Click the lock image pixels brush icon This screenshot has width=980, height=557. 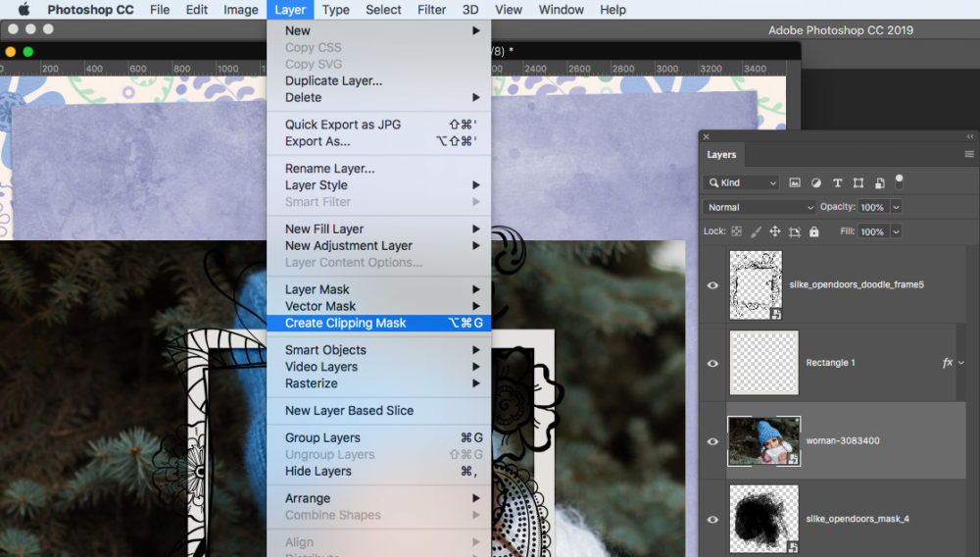tap(756, 231)
